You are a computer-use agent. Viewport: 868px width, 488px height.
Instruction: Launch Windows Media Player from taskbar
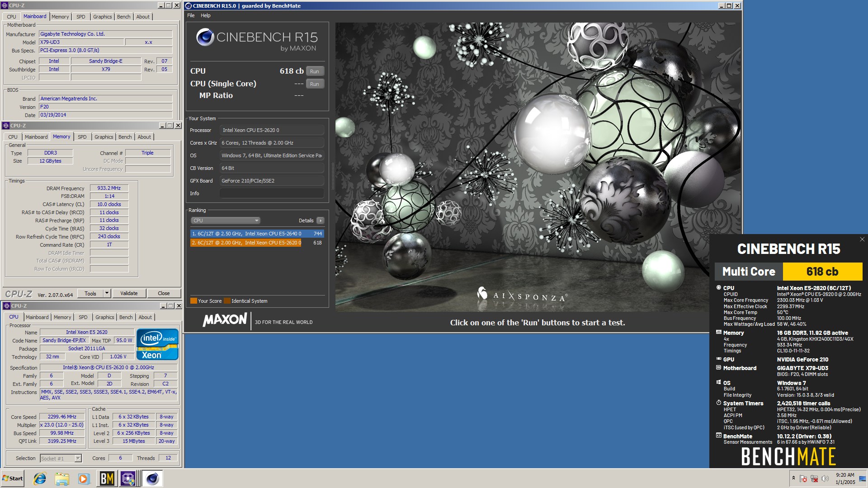tap(84, 479)
